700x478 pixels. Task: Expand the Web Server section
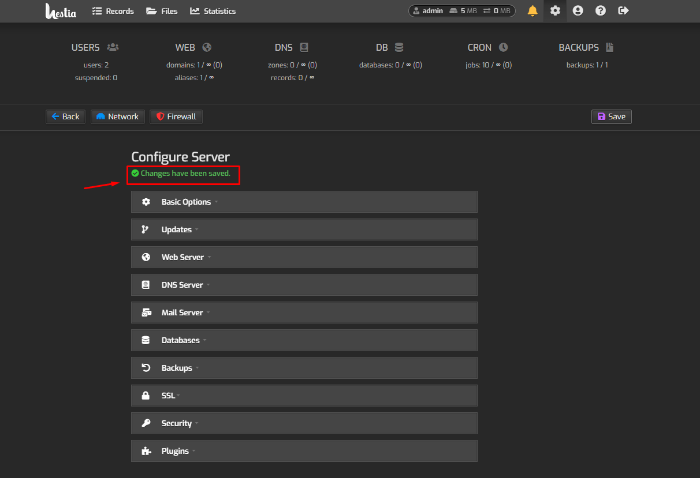point(304,257)
